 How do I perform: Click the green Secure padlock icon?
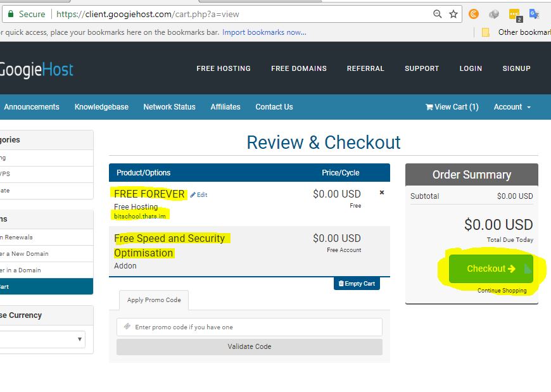pyautogui.click(x=11, y=14)
